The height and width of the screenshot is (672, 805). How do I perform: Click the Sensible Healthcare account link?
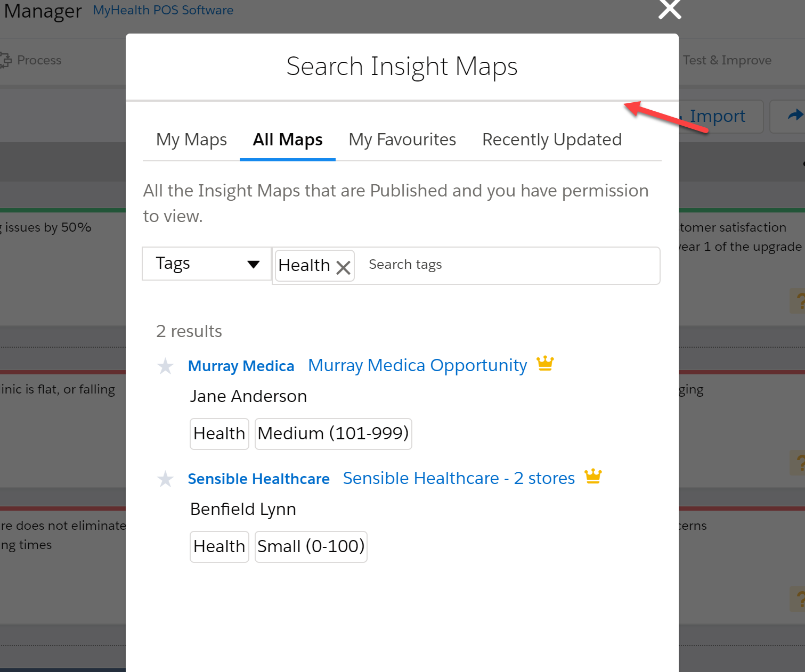[x=258, y=479]
